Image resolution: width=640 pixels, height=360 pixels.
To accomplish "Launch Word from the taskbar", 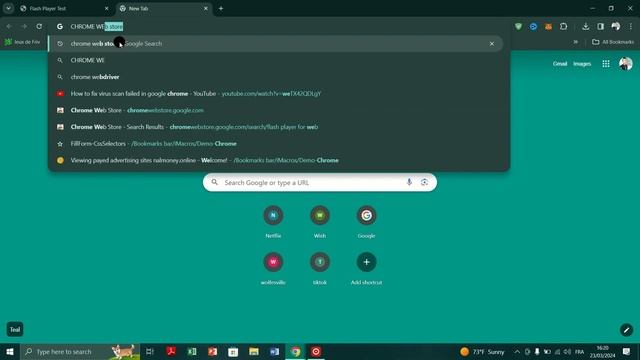I will click(274, 351).
